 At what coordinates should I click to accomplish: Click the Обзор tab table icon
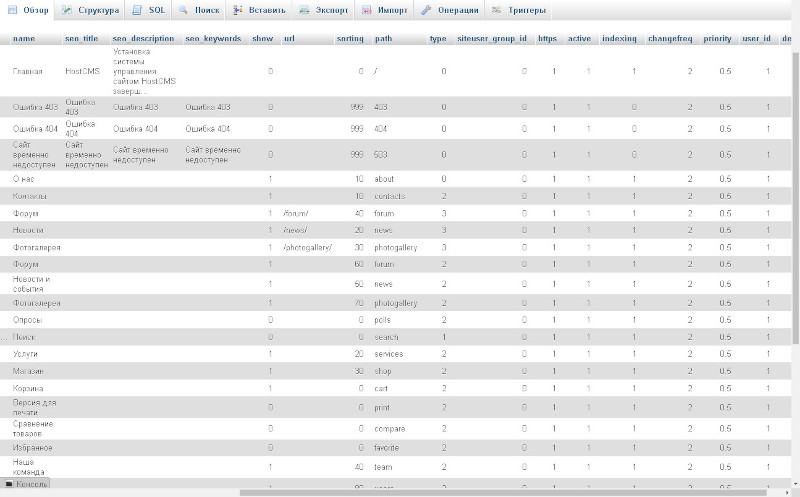pos(13,10)
